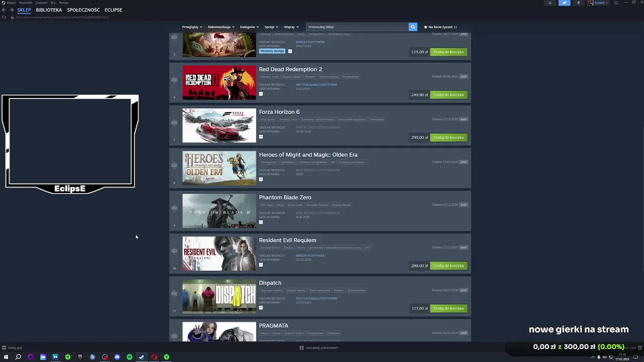Remove Heroes of Might and Magic via usuń
This screenshot has width=644, height=362.
464,162
